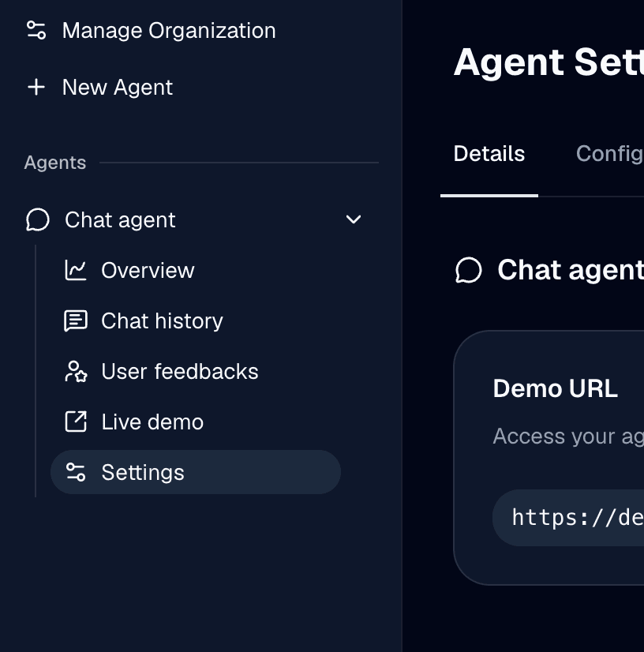Create a New Agent
The width and height of the screenshot is (644, 652).
pos(118,88)
